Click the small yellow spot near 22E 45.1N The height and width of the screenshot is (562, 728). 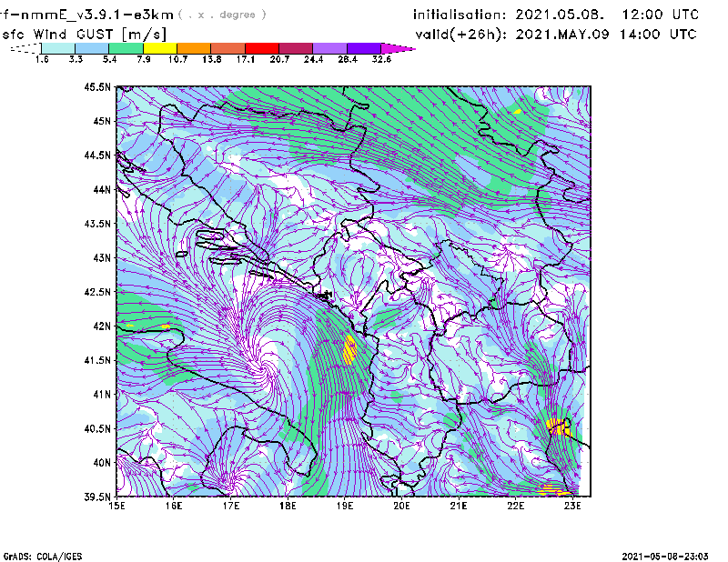tap(517, 111)
